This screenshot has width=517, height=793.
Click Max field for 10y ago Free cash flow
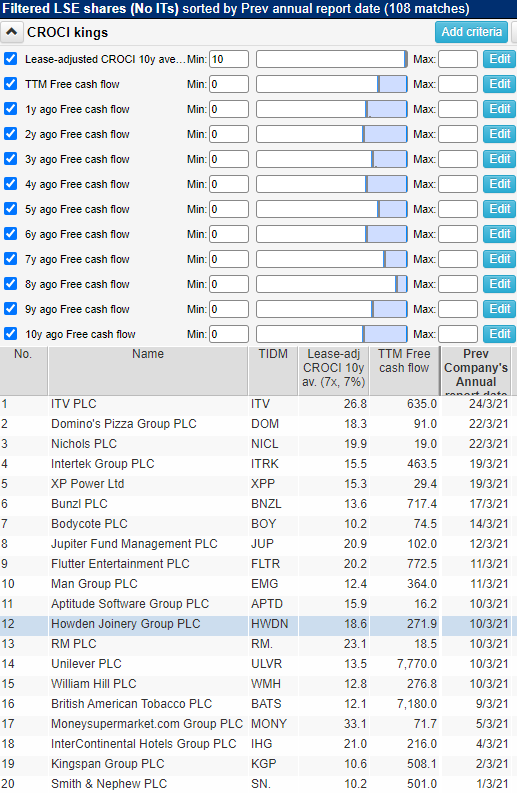tap(457, 334)
